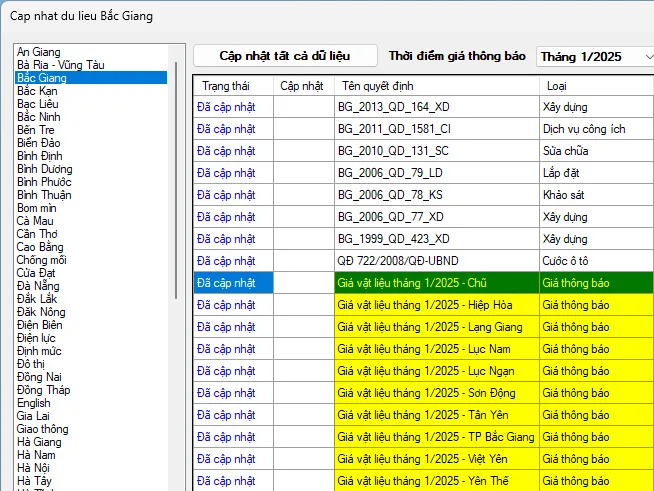Select the 'English' list entry
The width and height of the screenshot is (654, 491).
[34, 403]
